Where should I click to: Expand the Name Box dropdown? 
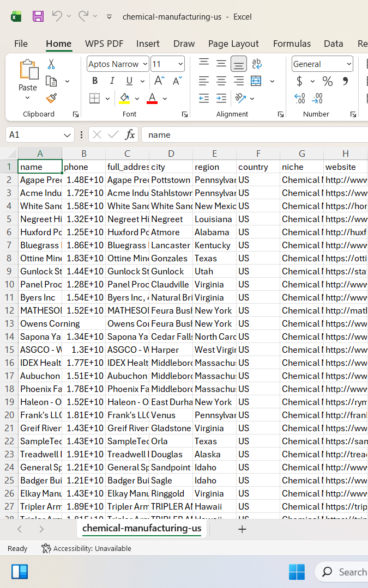[x=67, y=135]
